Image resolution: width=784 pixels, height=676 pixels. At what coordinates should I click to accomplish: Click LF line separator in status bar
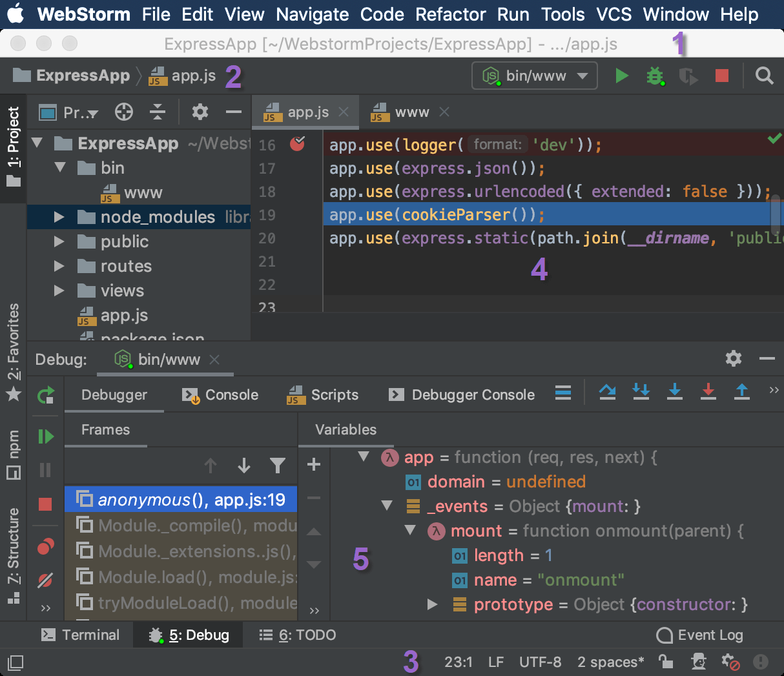tap(496, 662)
